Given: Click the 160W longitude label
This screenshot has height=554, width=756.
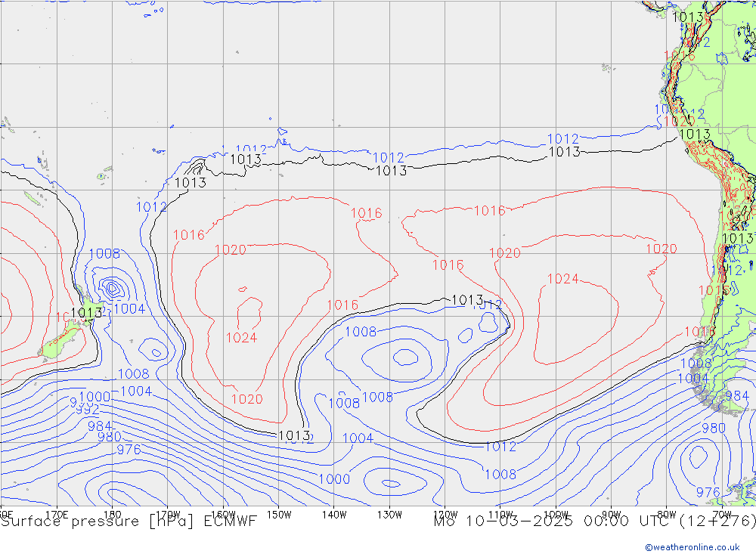Looking at the screenshot, I should pyautogui.click(x=223, y=515).
